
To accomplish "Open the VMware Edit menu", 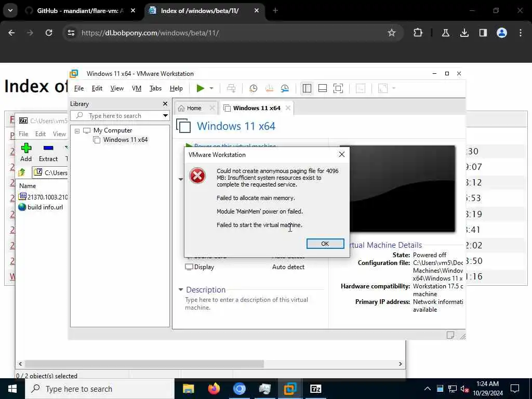I will [97, 88].
